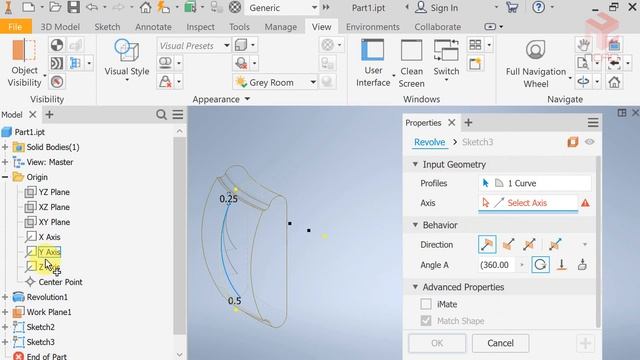Click the Tile windows icon
Image resolution: width=640 pixels, height=360 pixels.
pyautogui.click(x=475, y=44)
